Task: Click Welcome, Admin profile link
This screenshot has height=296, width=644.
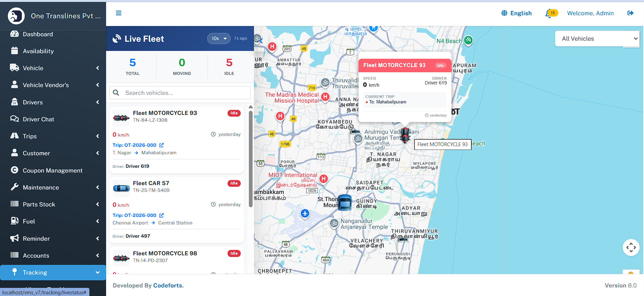Action: pos(590,13)
